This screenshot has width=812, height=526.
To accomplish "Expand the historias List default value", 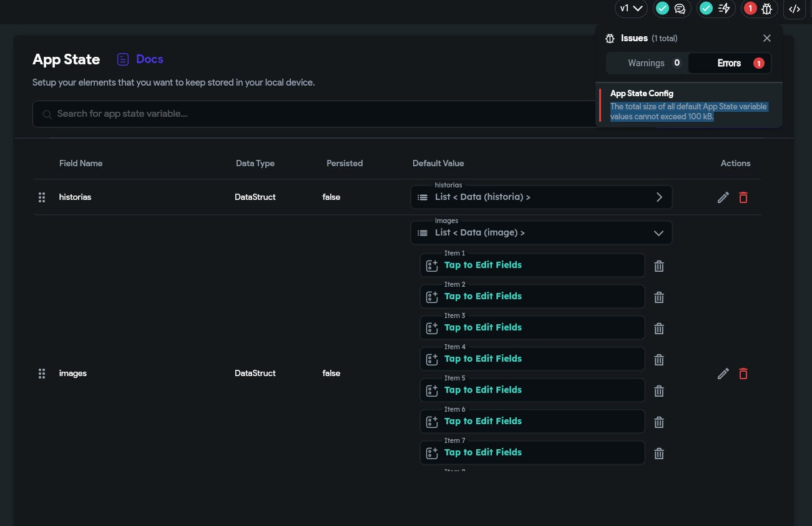I will (659, 197).
